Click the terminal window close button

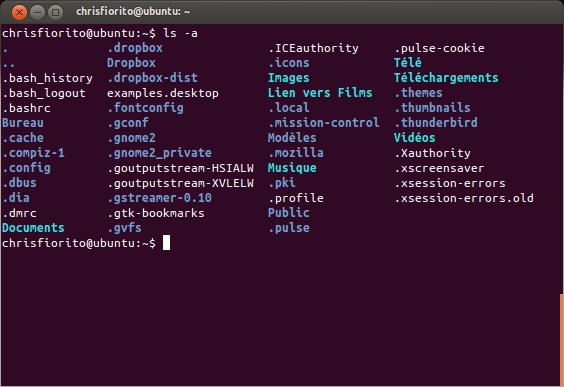click(19, 13)
